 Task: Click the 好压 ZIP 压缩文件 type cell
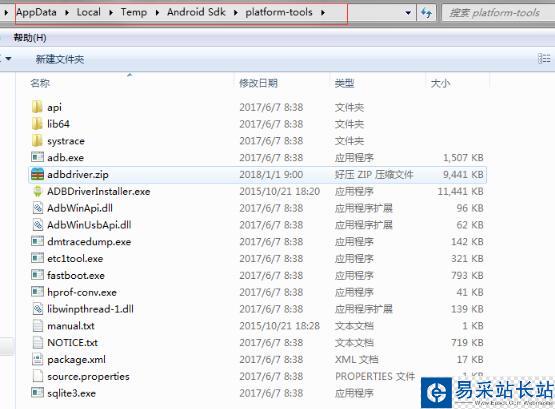[374, 174]
